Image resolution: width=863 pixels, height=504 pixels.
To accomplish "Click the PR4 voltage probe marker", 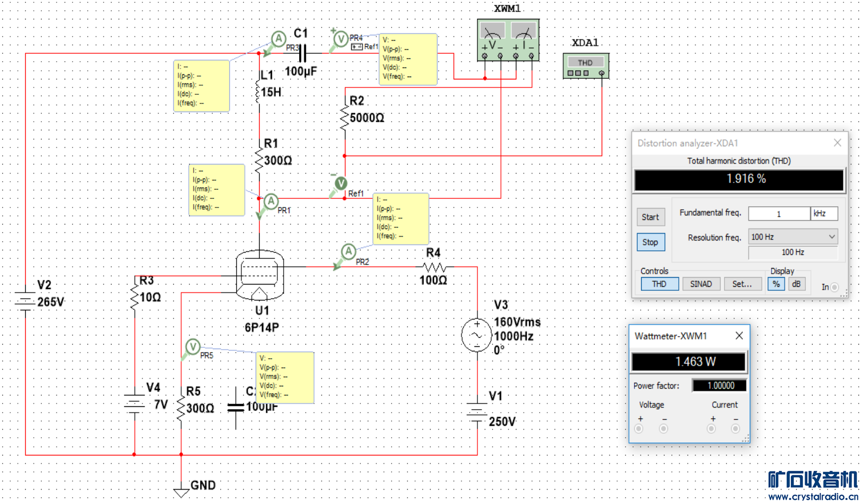I will (341, 39).
